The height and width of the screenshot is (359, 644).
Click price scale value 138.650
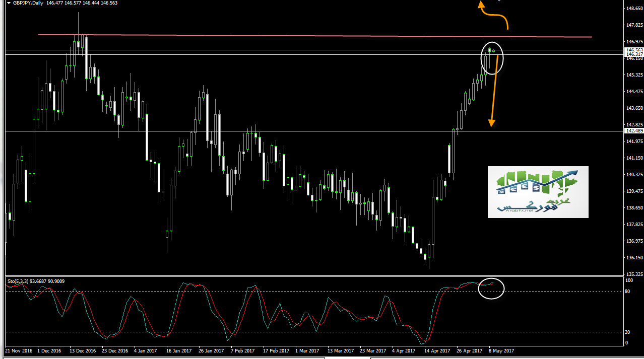click(x=633, y=208)
